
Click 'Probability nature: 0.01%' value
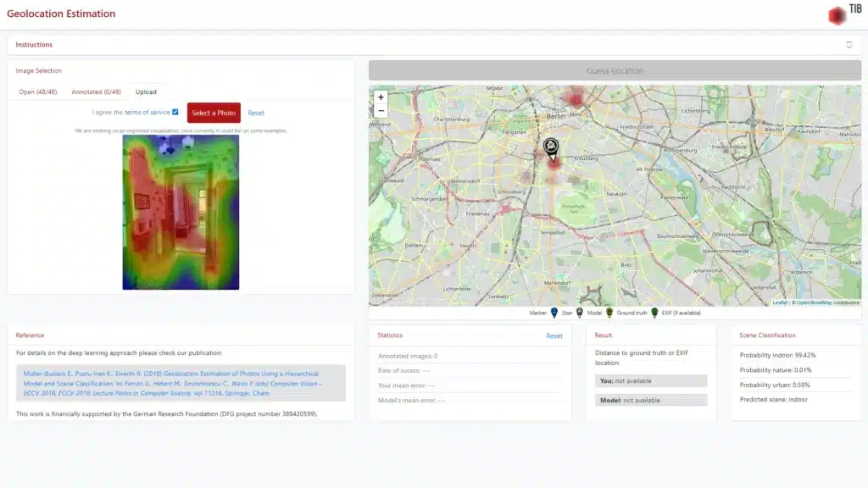click(776, 370)
